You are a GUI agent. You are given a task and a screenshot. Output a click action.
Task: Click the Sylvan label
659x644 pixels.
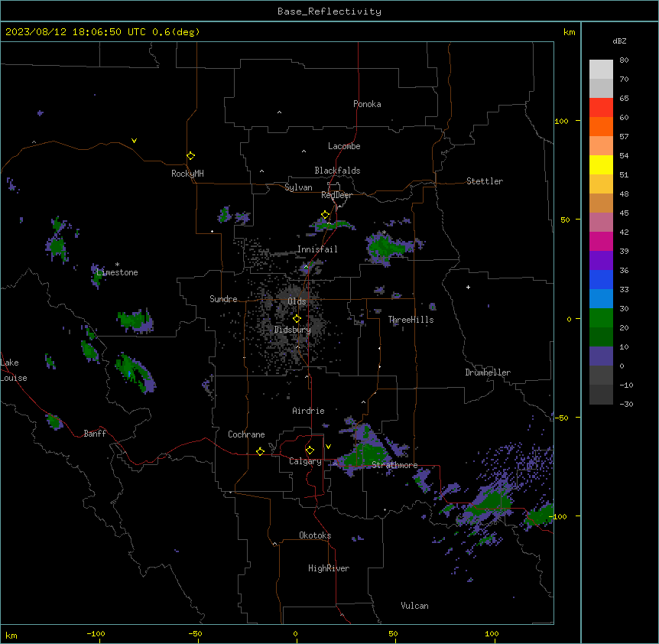298,187
